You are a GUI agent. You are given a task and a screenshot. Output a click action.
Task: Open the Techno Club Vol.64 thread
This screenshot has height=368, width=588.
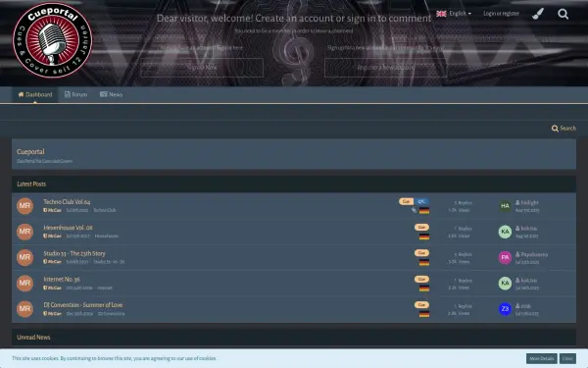[x=67, y=201]
